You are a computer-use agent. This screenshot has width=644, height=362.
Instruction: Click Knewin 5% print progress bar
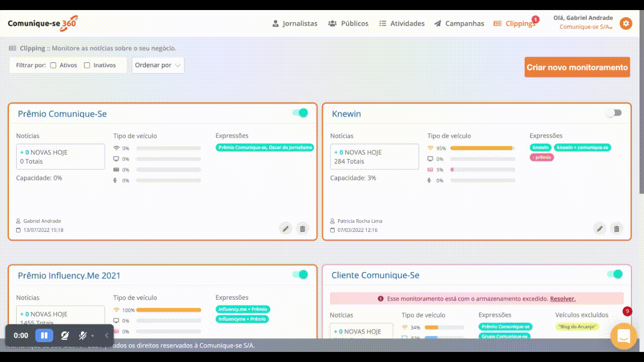(x=482, y=170)
